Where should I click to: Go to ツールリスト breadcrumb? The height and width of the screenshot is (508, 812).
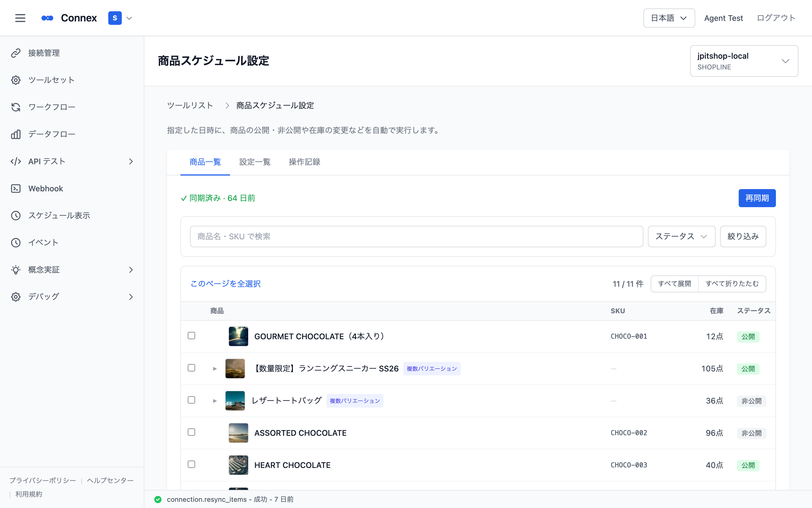tap(190, 106)
